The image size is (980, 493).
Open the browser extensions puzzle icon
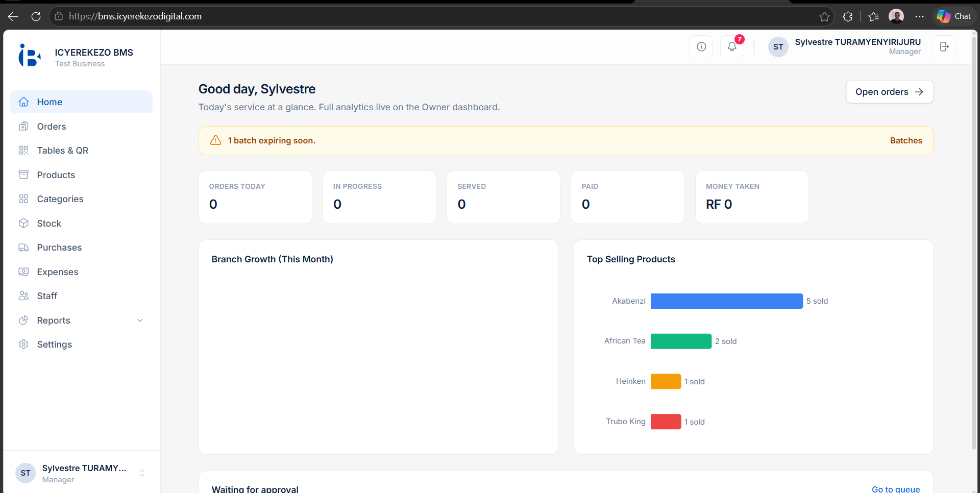[x=848, y=16]
